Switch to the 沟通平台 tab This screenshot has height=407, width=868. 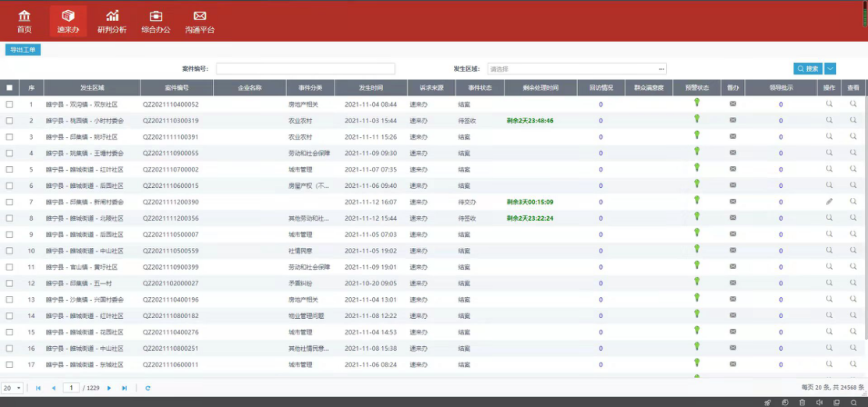click(x=200, y=22)
